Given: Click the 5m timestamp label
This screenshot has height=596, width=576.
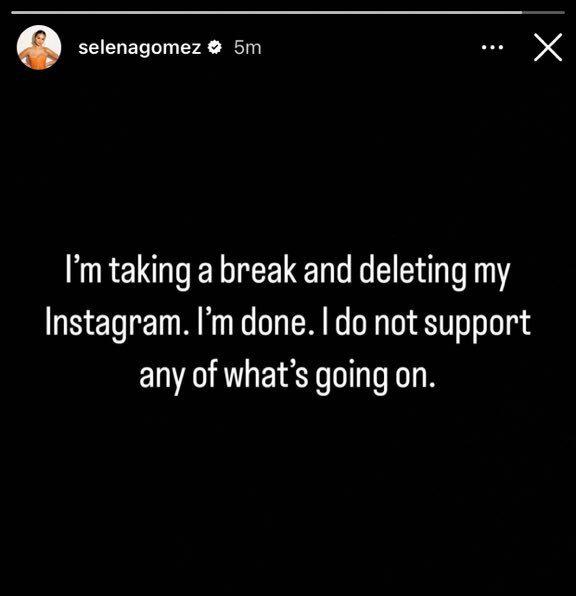Looking at the screenshot, I should click(248, 48).
